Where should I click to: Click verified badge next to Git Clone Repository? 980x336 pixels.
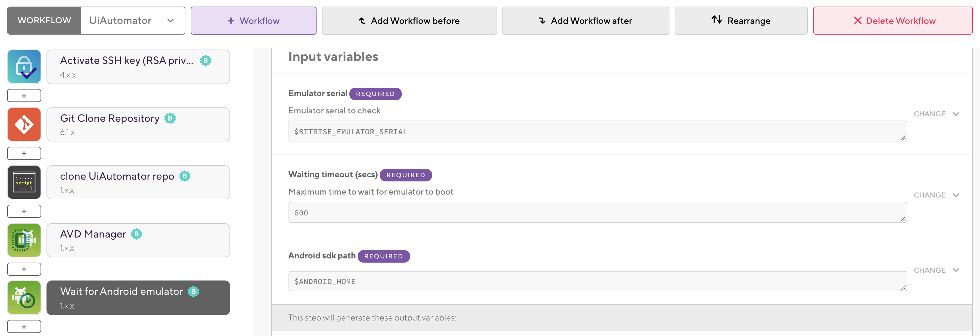click(x=170, y=118)
